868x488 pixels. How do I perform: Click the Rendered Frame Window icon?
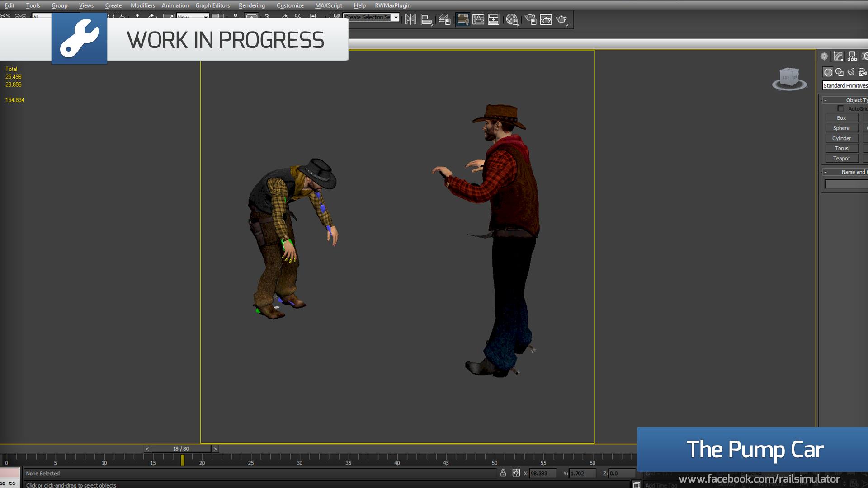click(546, 19)
